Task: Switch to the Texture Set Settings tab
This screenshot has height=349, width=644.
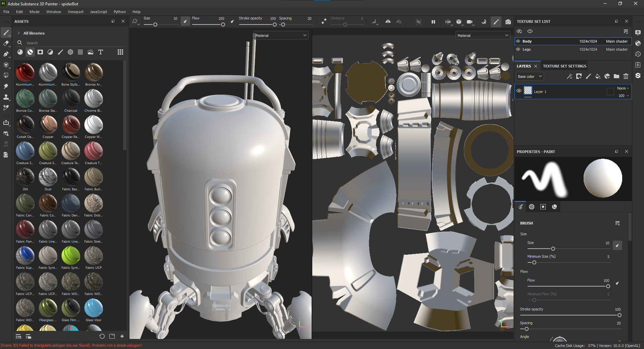Action: (x=565, y=66)
